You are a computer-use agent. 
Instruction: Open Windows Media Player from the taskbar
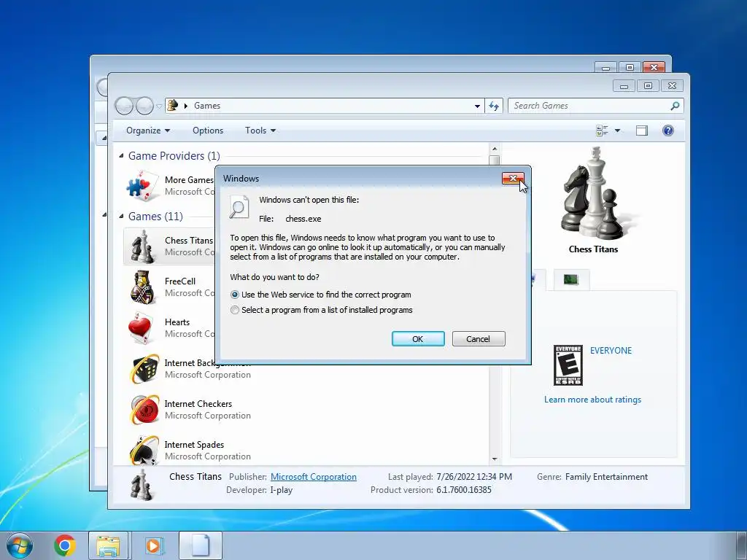tap(154, 545)
